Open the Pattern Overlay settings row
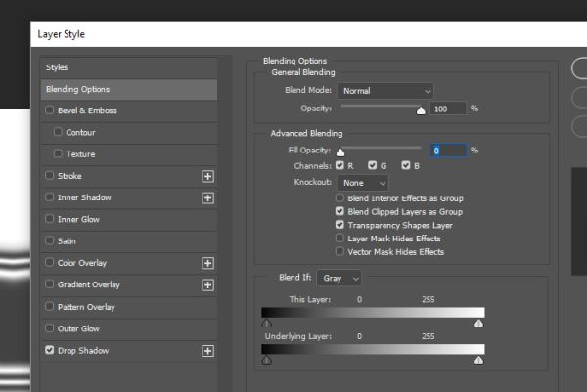 click(x=129, y=307)
